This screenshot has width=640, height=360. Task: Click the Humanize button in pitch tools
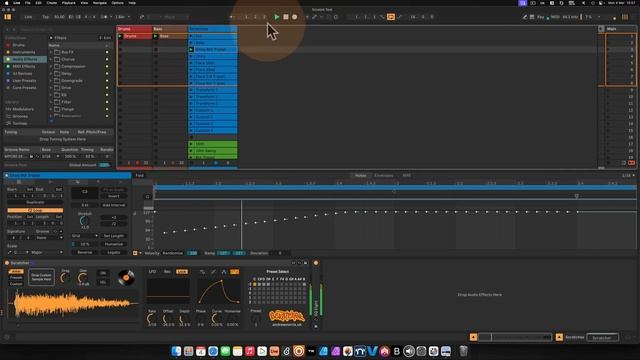113,244
